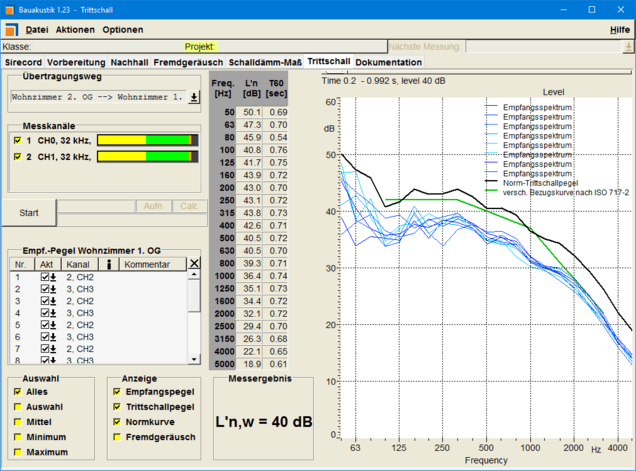Open the Optionen menu
This screenshot has width=636, height=471.
(122, 30)
